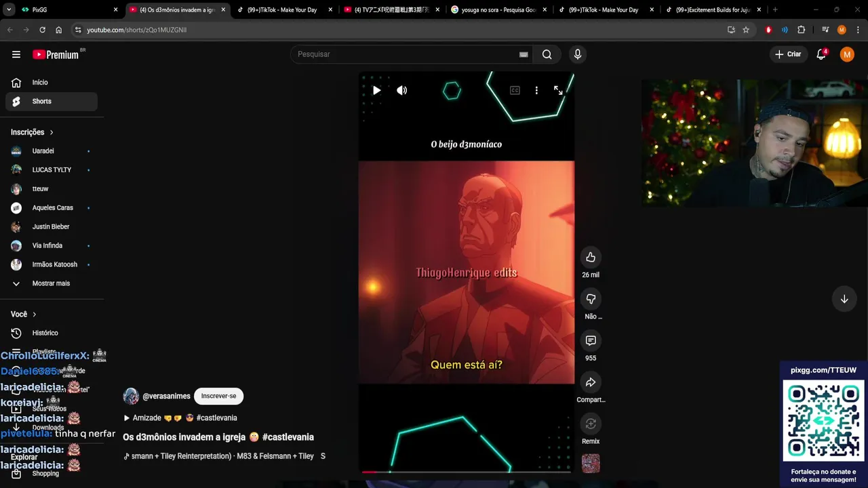Reload the page
The image size is (868, 488).
pos(42,30)
